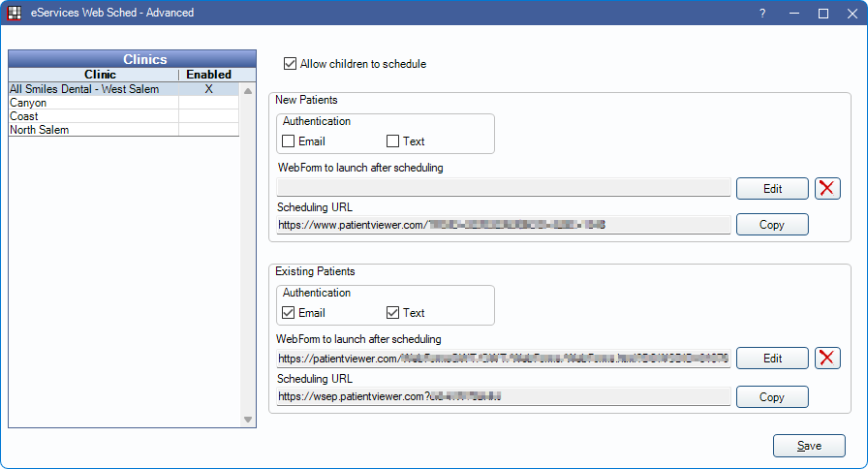The height and width of the screenshot is (469, 868).
Task: Uncheck Text authentication for Existing Patients
Action: tap(392, 313)
